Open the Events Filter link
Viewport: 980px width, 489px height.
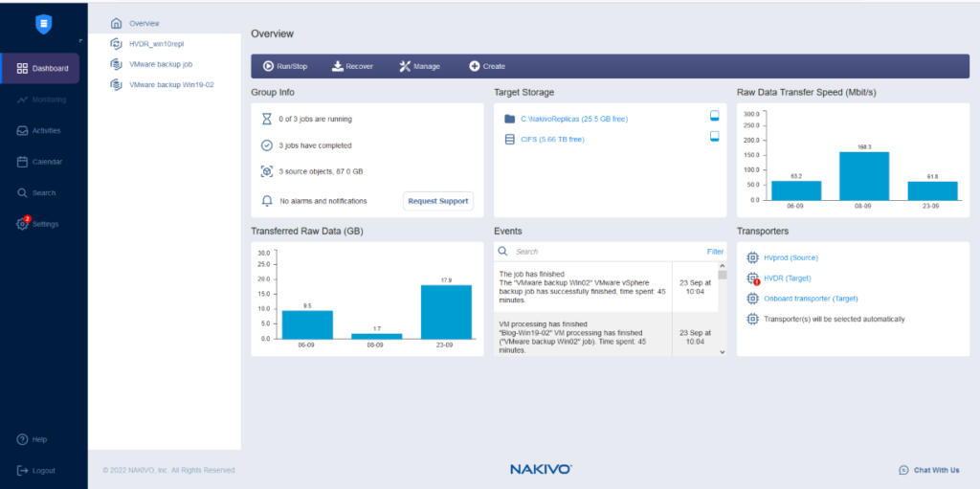coord(715,252)
